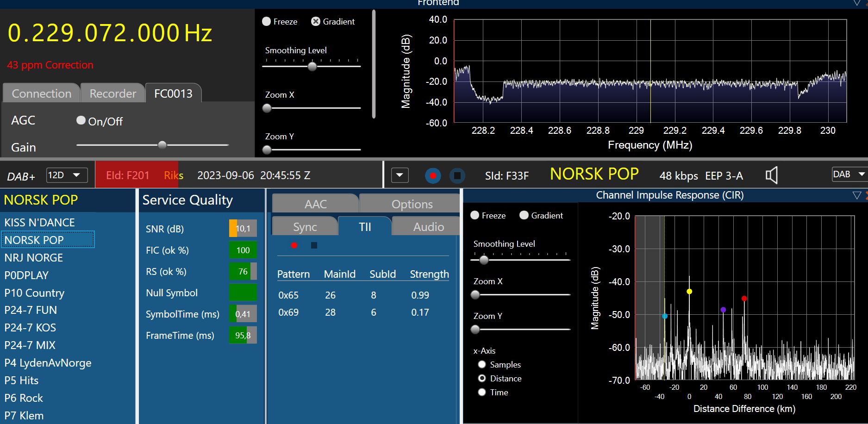Screen dimensions: 868x424
Task: Switch to the Recorder tab
Action: pyautogui.click(x=112, y=94)
